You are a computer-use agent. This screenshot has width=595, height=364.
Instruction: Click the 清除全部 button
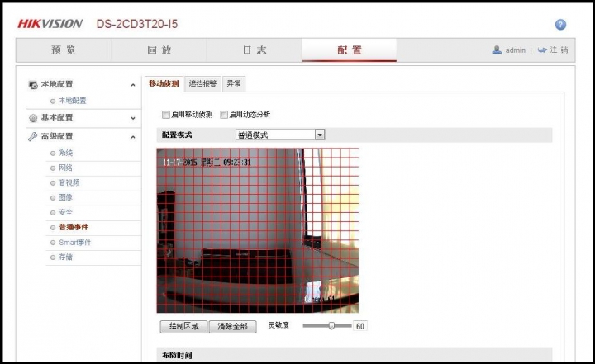click(232, 327)
